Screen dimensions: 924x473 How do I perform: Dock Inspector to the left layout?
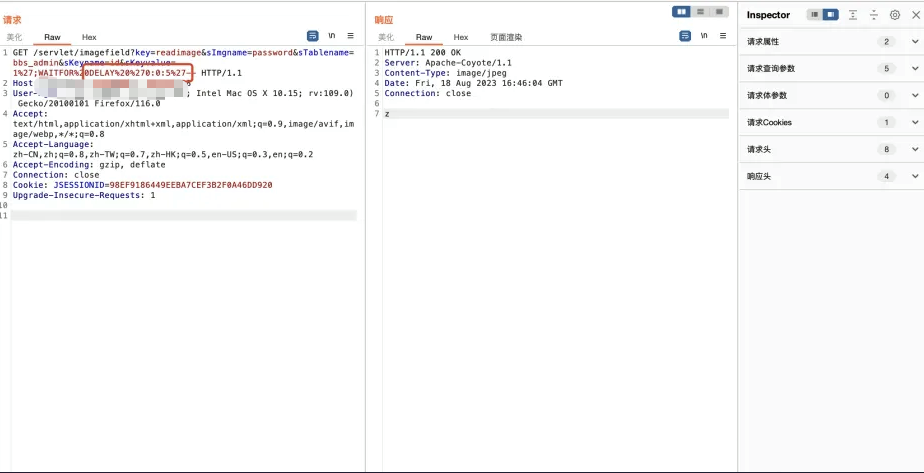click(815, 15)
